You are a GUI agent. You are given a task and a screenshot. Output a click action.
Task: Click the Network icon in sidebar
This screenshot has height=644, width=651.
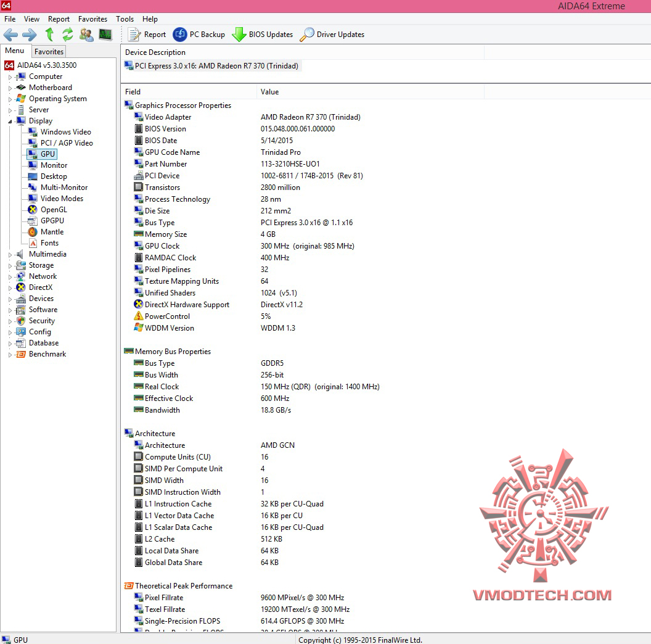tap(21, 276)
